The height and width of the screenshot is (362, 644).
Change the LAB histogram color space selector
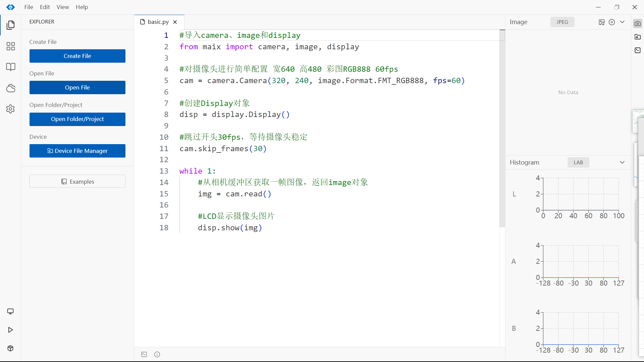point(578,163)
